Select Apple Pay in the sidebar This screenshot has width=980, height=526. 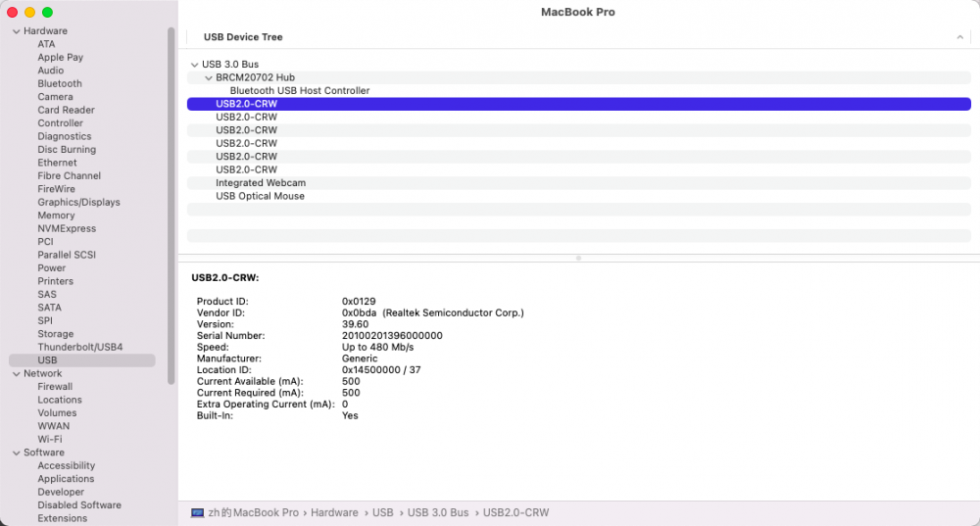click(60, 58)
